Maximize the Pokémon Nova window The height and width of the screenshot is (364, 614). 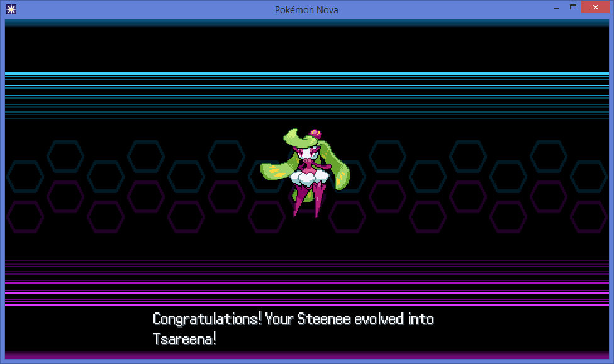[573, 7]
